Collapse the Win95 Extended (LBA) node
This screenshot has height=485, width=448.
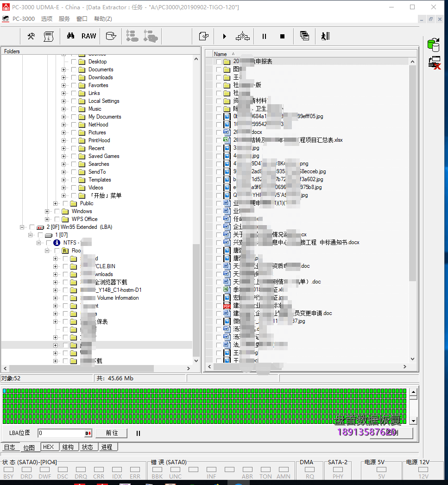22,227
